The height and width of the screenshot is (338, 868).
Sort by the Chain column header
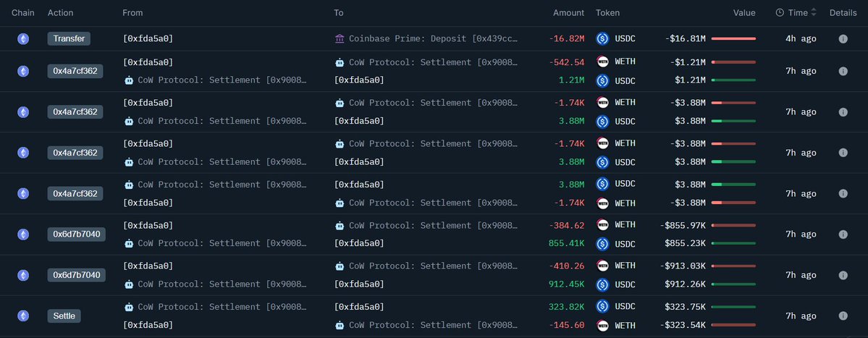coord(23,13)
